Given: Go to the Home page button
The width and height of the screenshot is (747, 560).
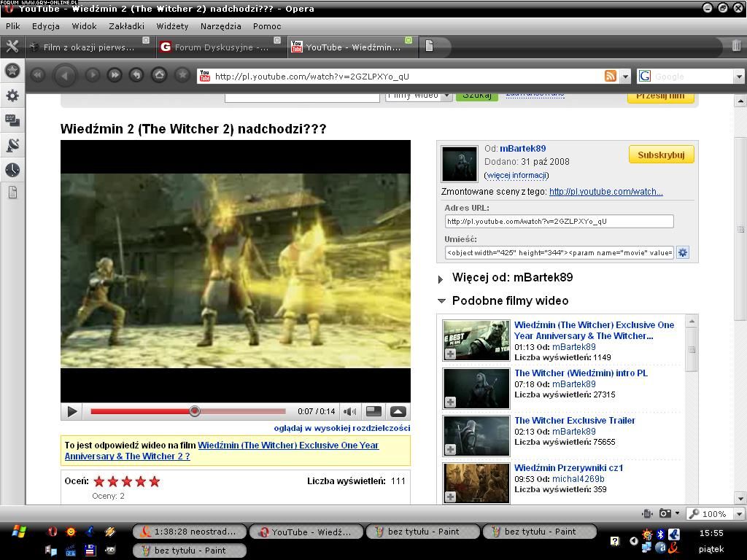Looking at the screenshot, I should click(159, 75).
